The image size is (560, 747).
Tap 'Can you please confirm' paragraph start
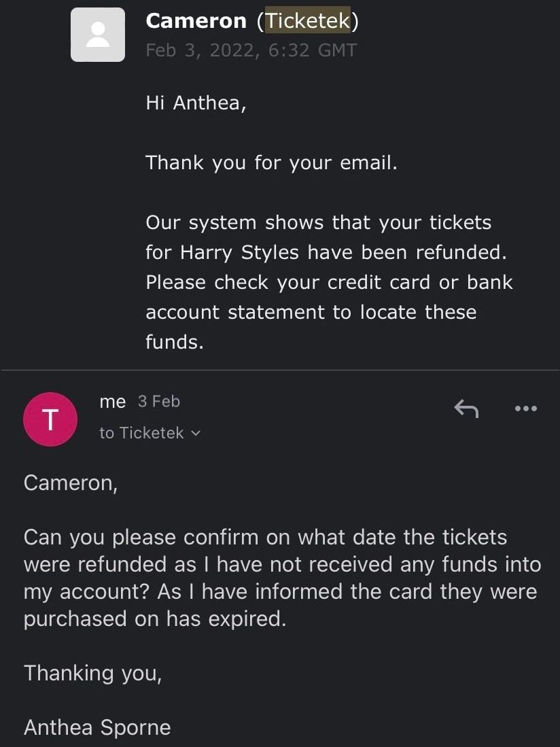pos(140,538)
